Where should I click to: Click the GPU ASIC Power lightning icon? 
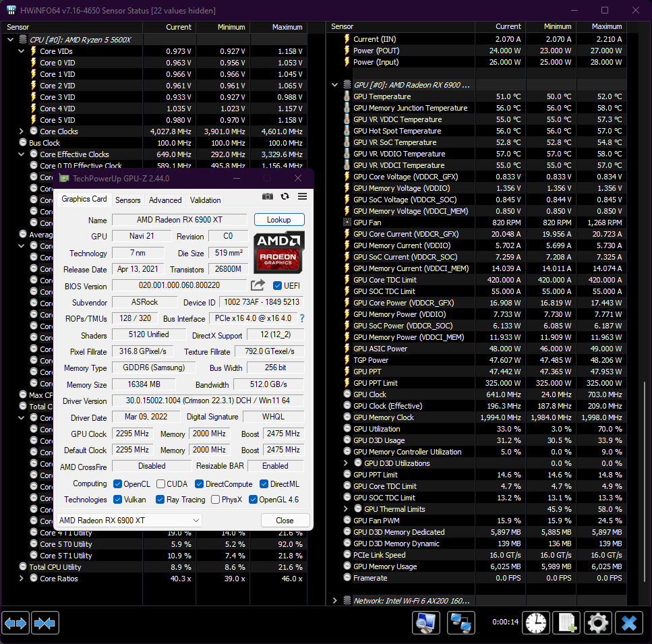347,349
